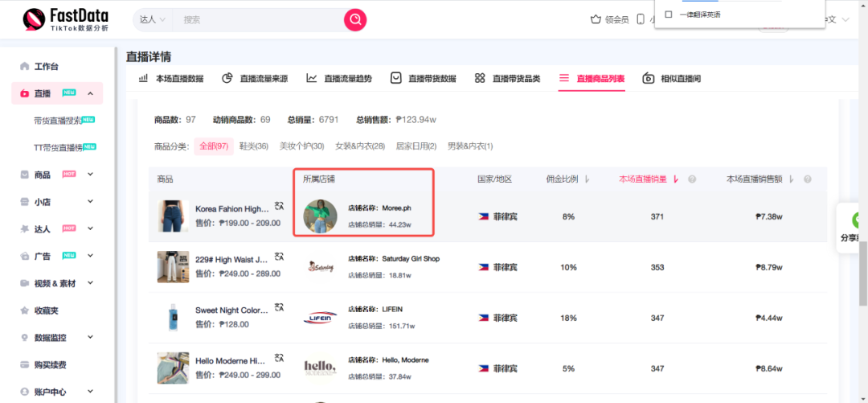The height and width of the screenshot is (403, 868).
Task: Click the crown membership icon
Action: click(596, 20)
